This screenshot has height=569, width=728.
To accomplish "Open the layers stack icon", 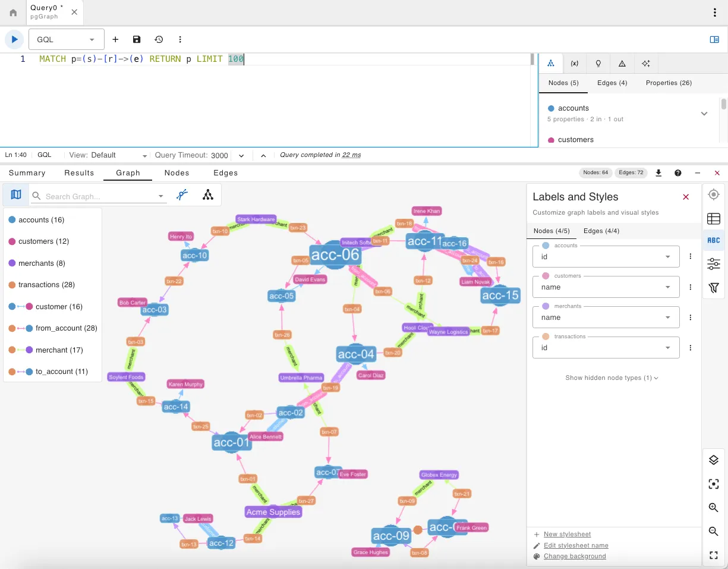I will coord(714,460).
